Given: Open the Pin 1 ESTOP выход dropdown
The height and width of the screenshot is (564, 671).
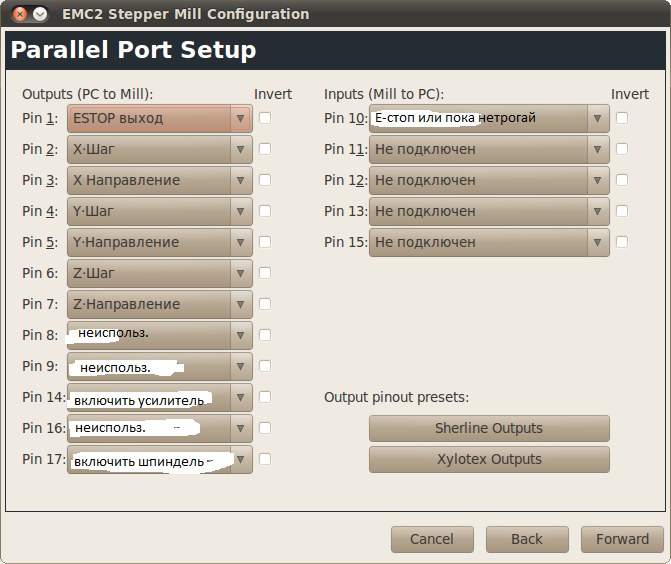Looking at the screenshot, I should pyautogui.click(x=160, y=118).
